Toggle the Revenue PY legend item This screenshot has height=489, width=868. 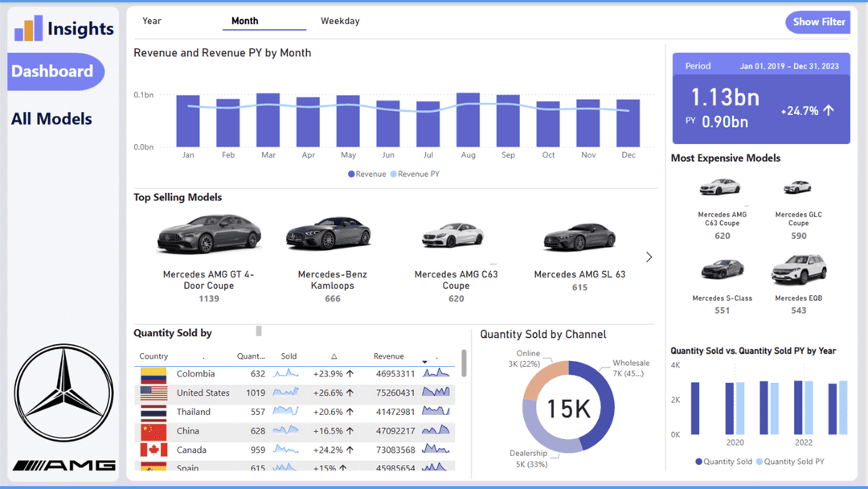click(415, 174)
